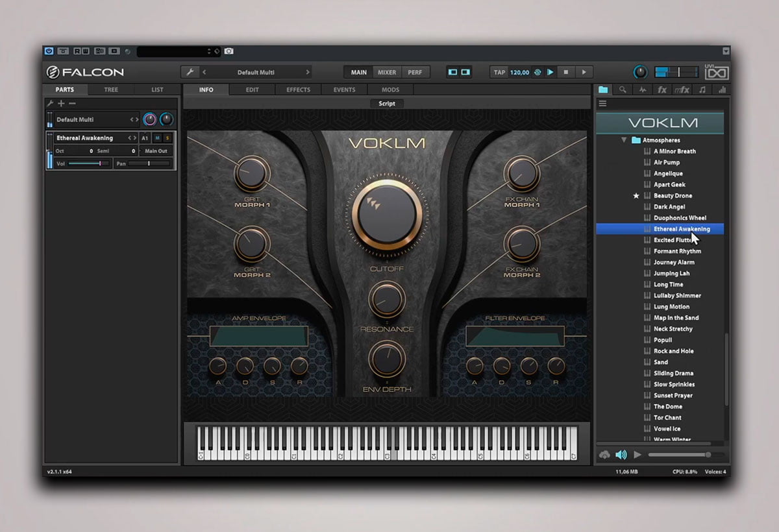The width and height of the screenshot is (779, 532).
Task: Click the cloud download icon
Action: (604, 455)
